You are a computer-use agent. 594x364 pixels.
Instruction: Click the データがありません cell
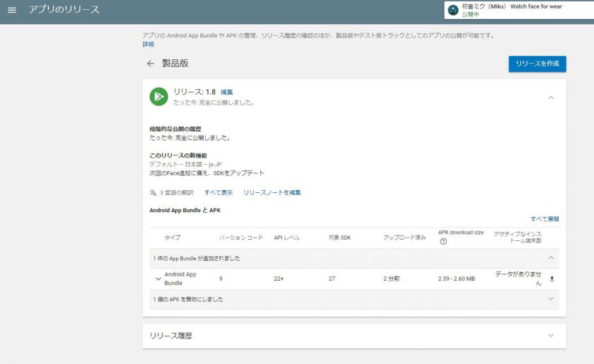[x=518, y=278]
